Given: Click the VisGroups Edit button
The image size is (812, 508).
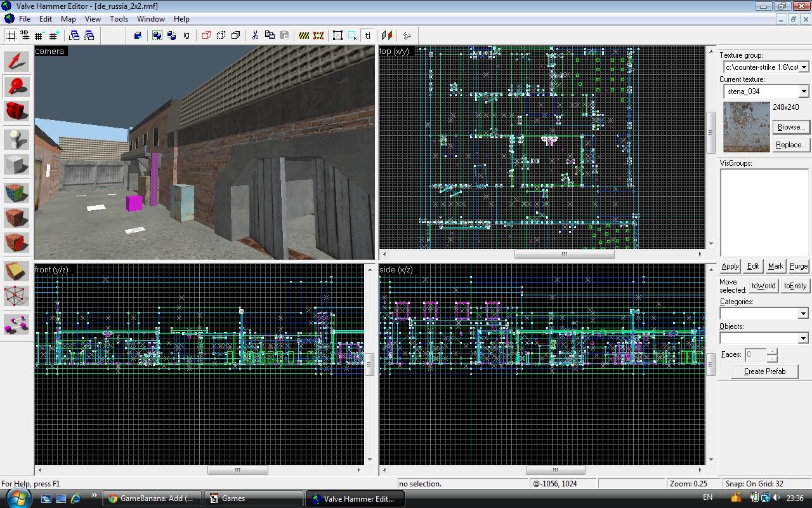Looking at the screenshot, I should coord(753,266).
